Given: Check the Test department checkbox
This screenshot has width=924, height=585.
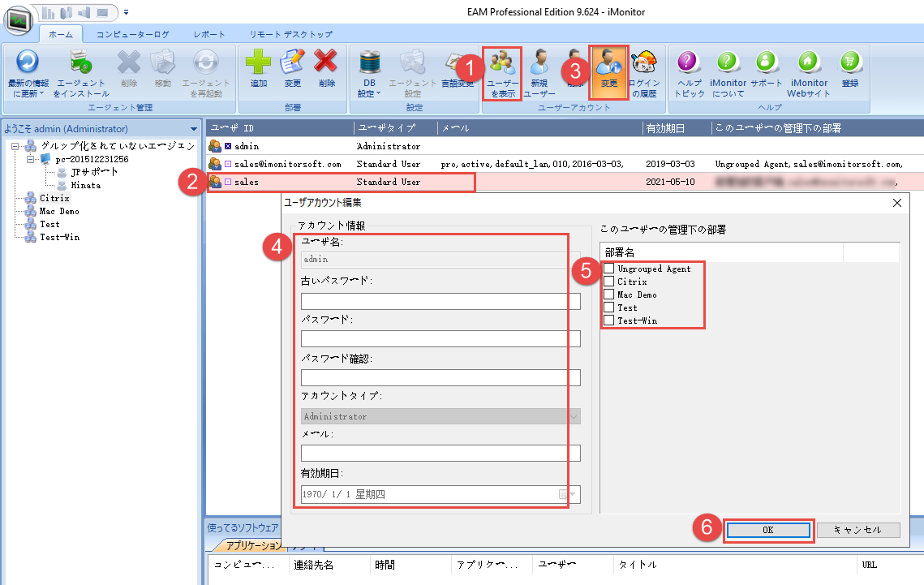Looking at the screenshot, I should [608, 308].
